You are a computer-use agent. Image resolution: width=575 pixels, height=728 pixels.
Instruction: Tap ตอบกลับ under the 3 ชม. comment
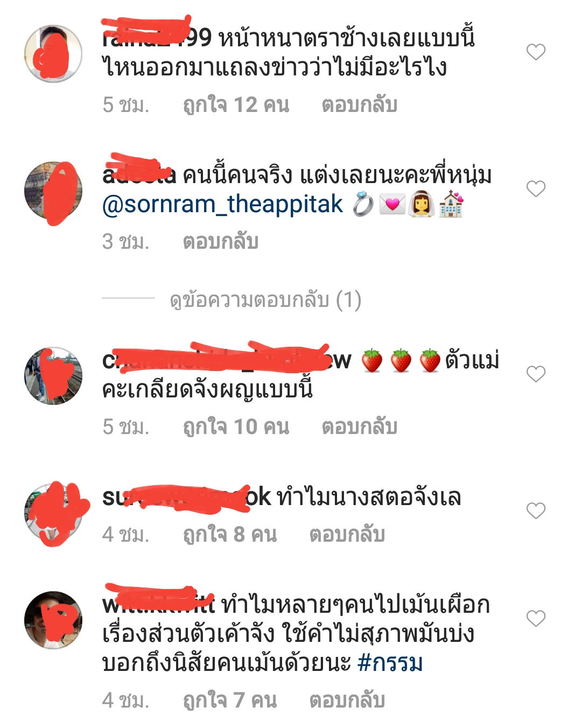point(221,241)
